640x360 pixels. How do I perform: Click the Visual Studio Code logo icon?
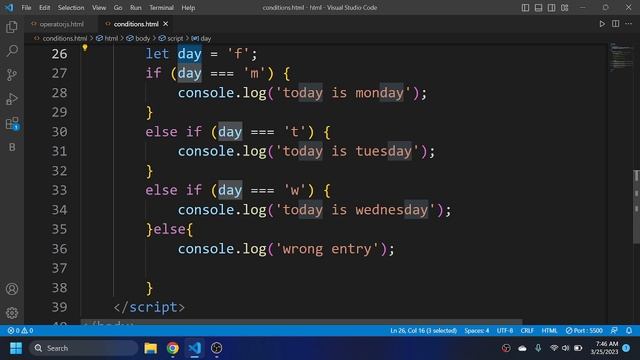coord(9,7)
